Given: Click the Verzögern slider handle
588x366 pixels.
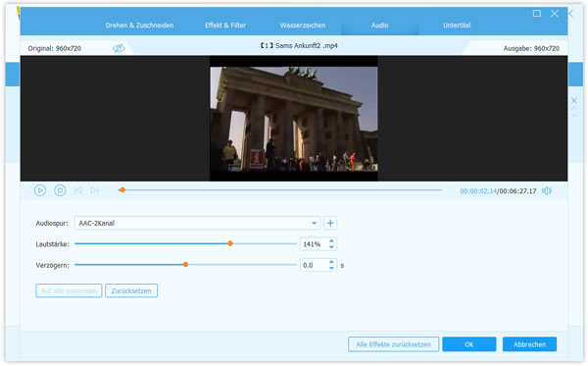Looking at the screenshot, I should coord(185,265).
